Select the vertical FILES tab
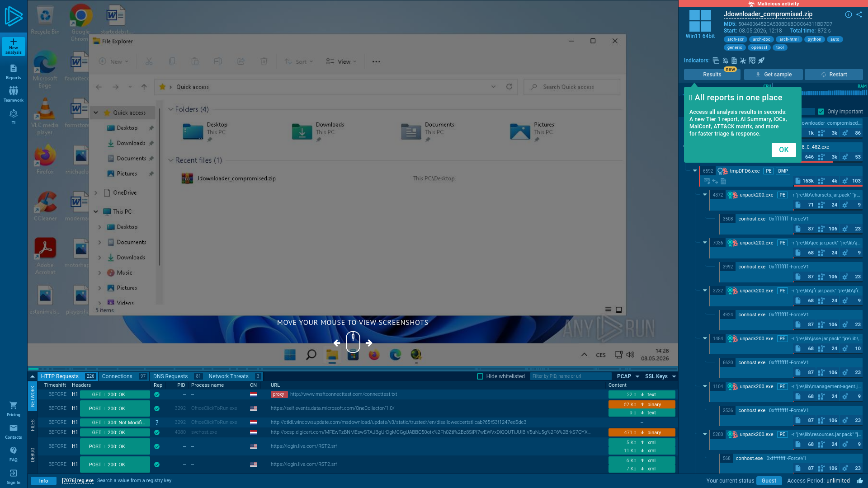868x488 pixels. click(33, 425)
